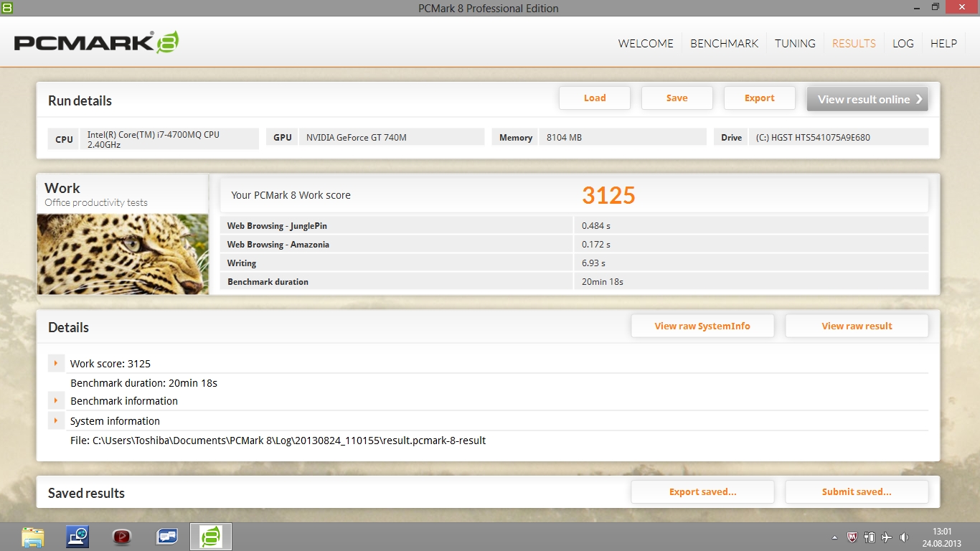Viewport: 980px width, 551px height.
Task: Click the Drive name HGST HTS541075A9E680
Action: pos(813,138)
